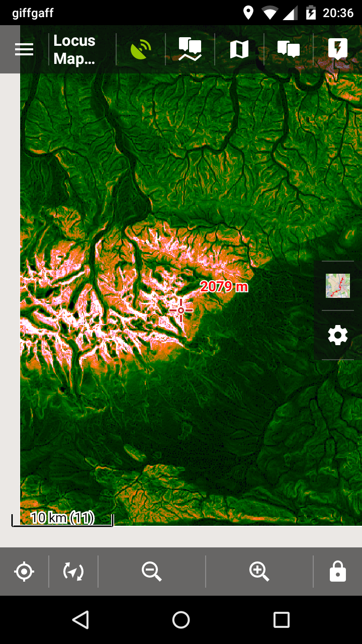Tap the Android back button
Image resolution: width=362 pixels, height=644 pixels.
point(80,620)
